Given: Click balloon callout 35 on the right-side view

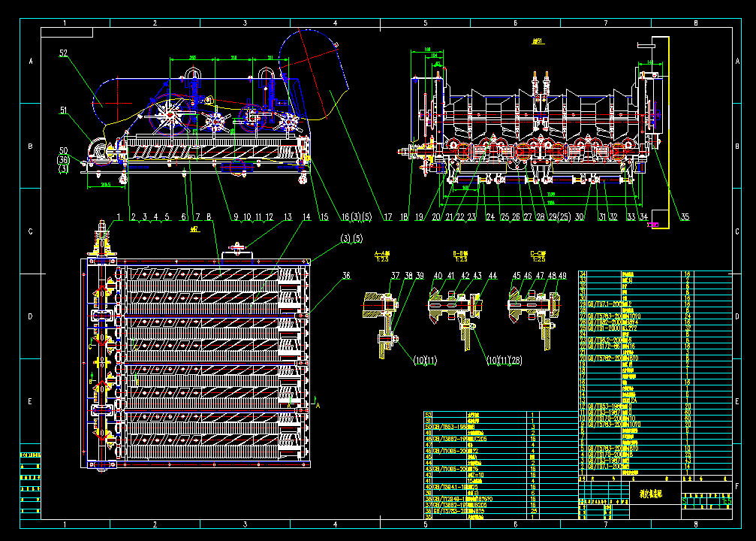Looking at the screenshot, I should pos(684,218).
